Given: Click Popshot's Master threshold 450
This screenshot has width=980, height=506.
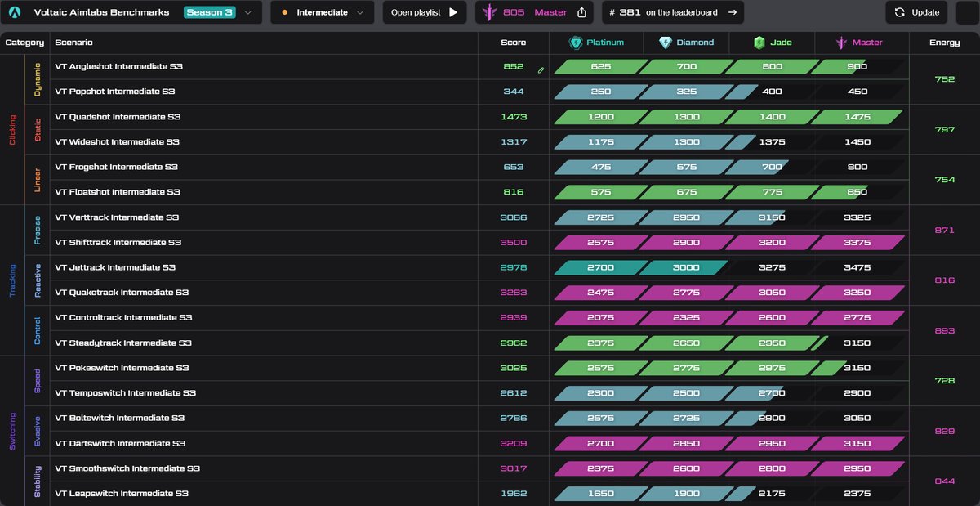Looking at the screenshot, I should (x=857, y=92).
